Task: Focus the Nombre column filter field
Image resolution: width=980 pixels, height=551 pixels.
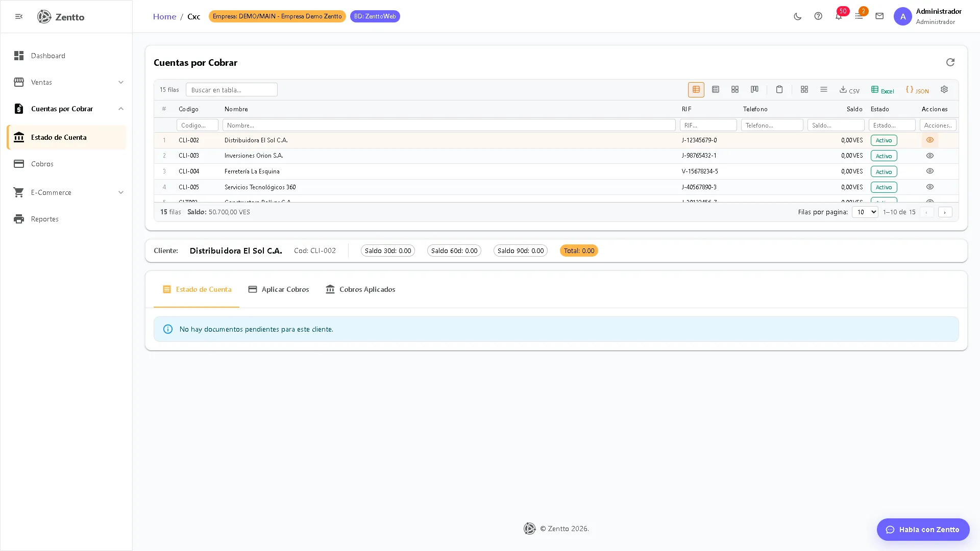Action: (x=449, y=125)
